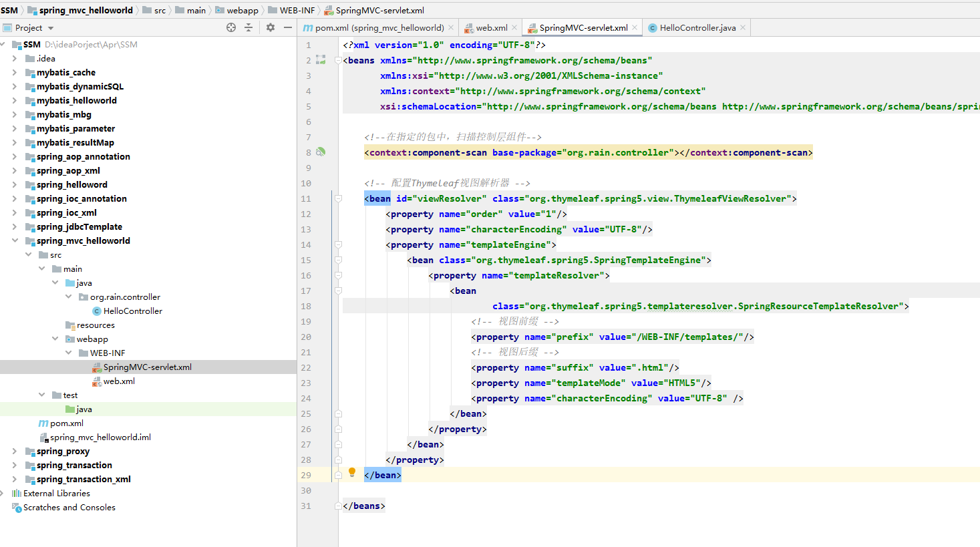Close the HelloController.java tab
The image size is (980, 547).
[x=743, y=27]
